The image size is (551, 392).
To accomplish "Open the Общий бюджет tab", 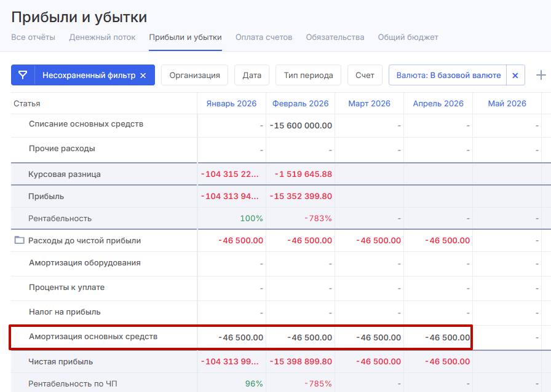I will tap(408, 37).
